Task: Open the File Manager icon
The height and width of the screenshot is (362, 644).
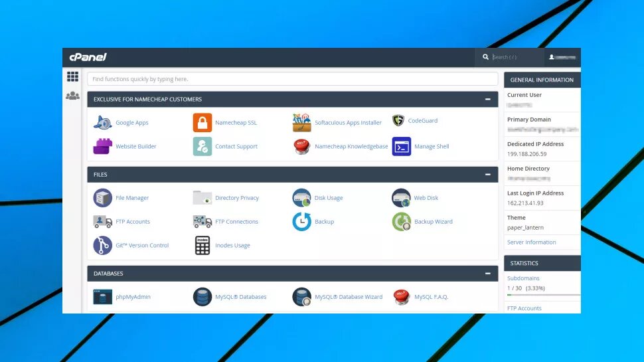Action: 103,198
